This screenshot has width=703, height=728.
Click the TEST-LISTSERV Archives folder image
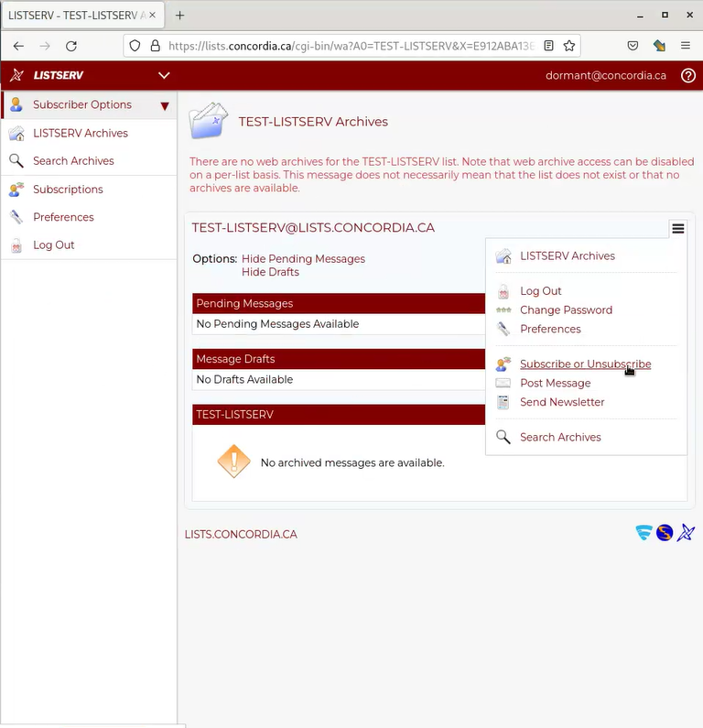tap(209, 121)
